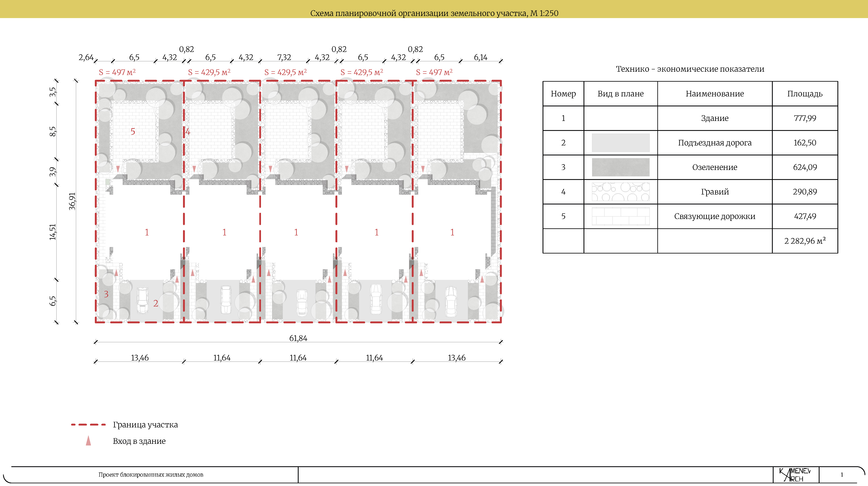Click the car drawing beside the red label 2

point(142,300)
